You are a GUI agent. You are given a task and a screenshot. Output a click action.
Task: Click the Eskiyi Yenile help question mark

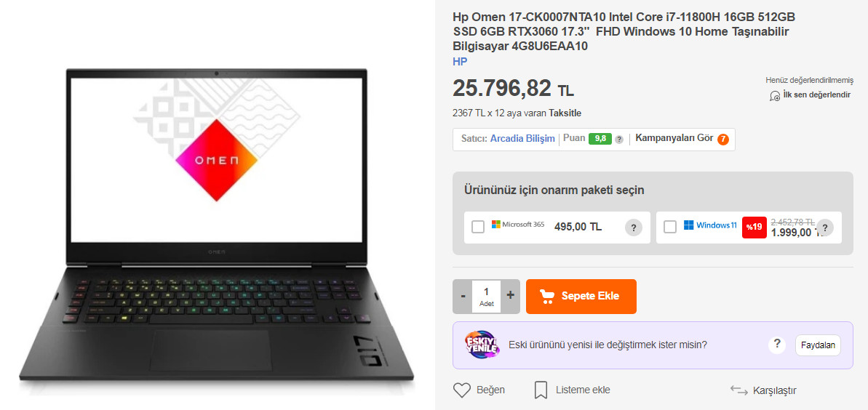[777, 345]
